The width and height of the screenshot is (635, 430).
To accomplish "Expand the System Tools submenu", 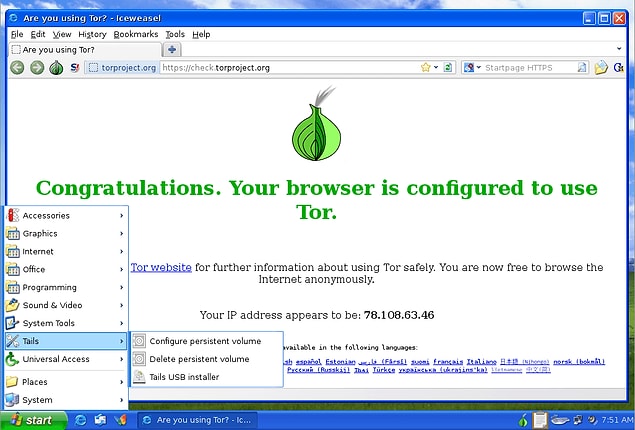I will [x=66, y=323].
